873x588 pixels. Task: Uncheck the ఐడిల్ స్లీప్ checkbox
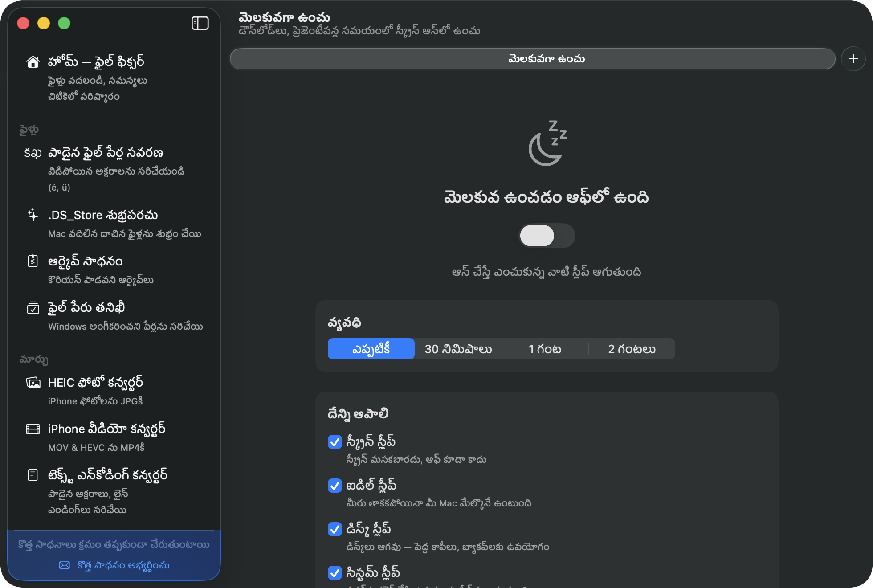click(x=335, y=485)
